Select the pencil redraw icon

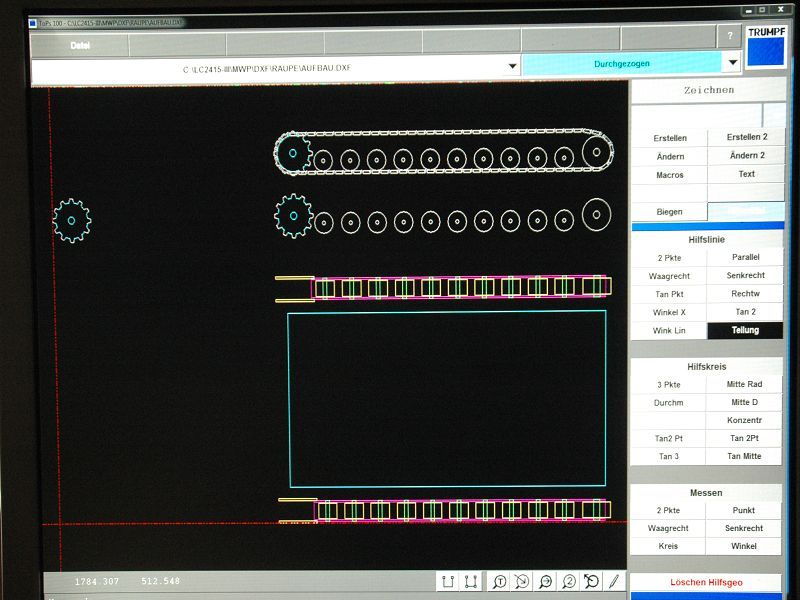pos(614,581)
